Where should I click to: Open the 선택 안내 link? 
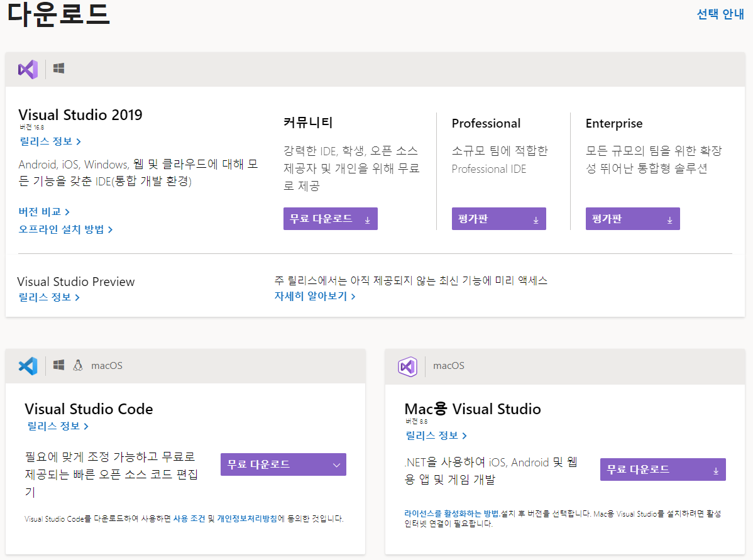(720, 14)
